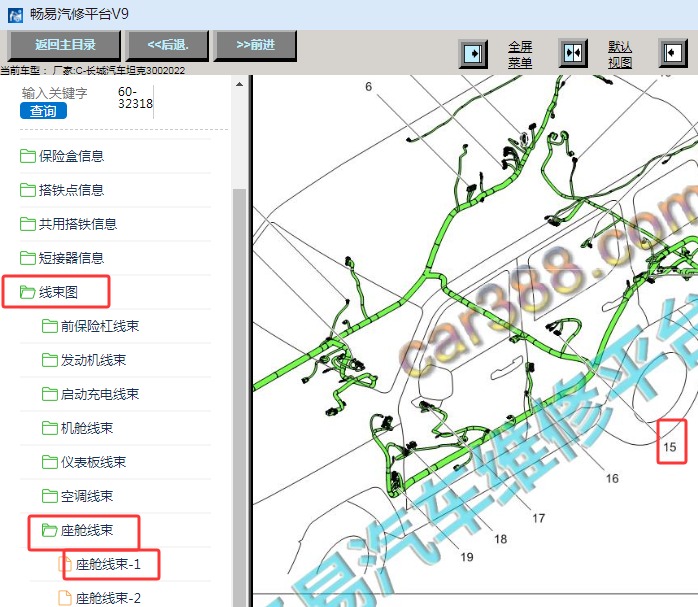Expand the 启动充电线束 folder
The width and height of the screenshot is (698, 607).
click(x=100, y=394)
